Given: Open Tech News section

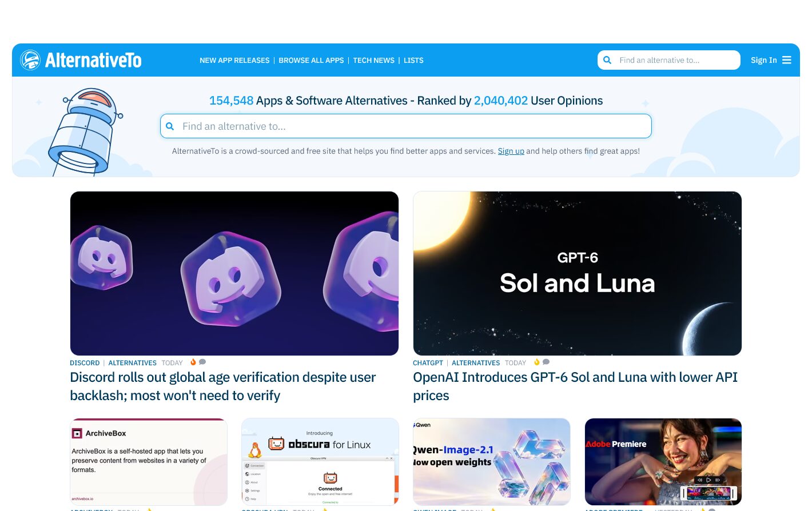Looking at the screenshot, I should [x=374, y=60].
